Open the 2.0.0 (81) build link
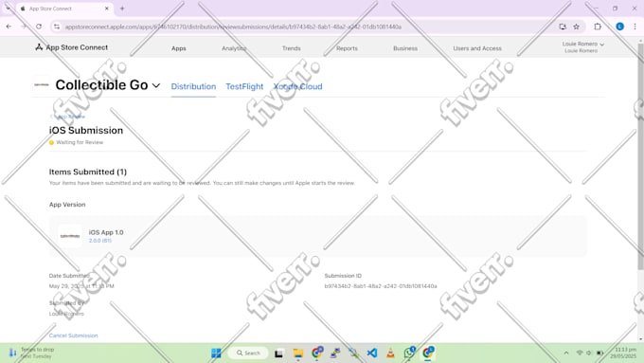Image resolution: width=644 pixels, height=363 pixels. pos(99,241)
